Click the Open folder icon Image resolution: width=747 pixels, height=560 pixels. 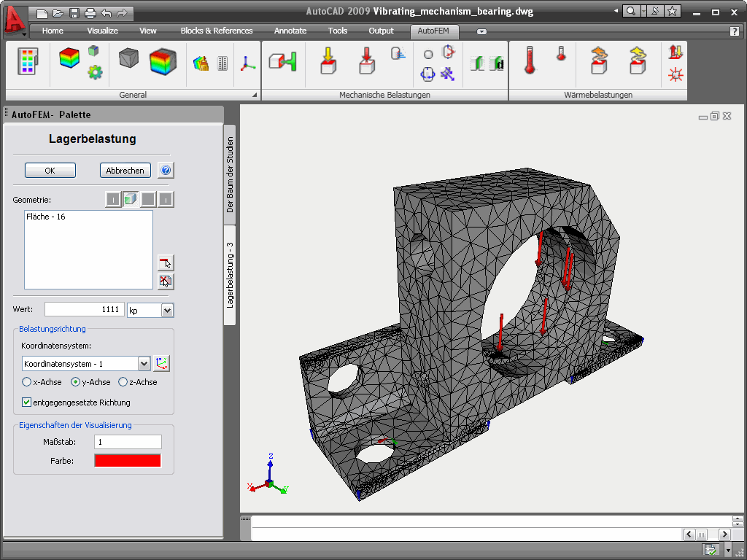[58, 13]
